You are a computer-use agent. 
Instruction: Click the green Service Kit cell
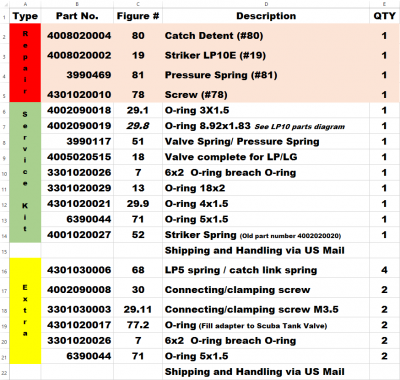tap(25, 172)
